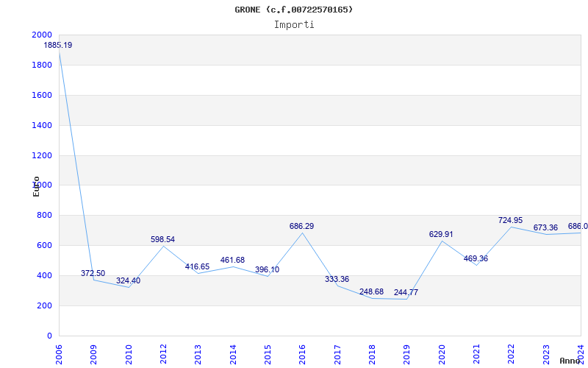This screenshot has height=368, width=588.
Task: Click the 2013 x-axis year label
Action: pyautogui.click(x=198, y=355)
